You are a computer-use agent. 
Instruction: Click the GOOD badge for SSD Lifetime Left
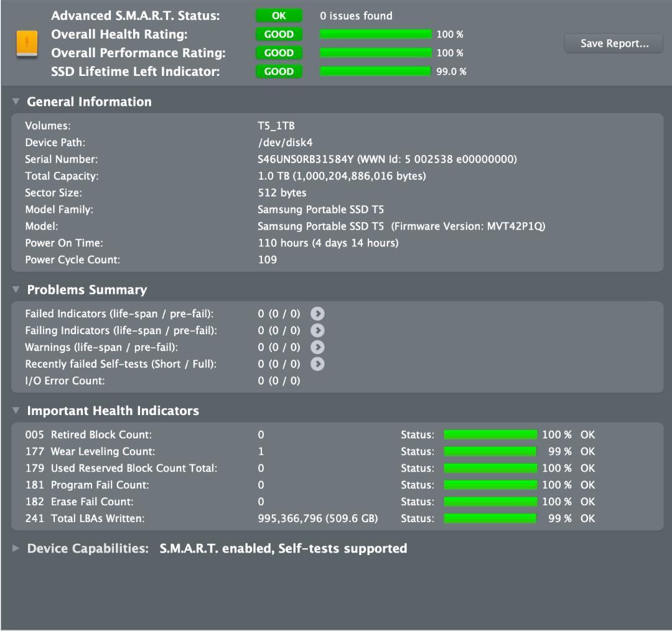(x=279, y=72)
